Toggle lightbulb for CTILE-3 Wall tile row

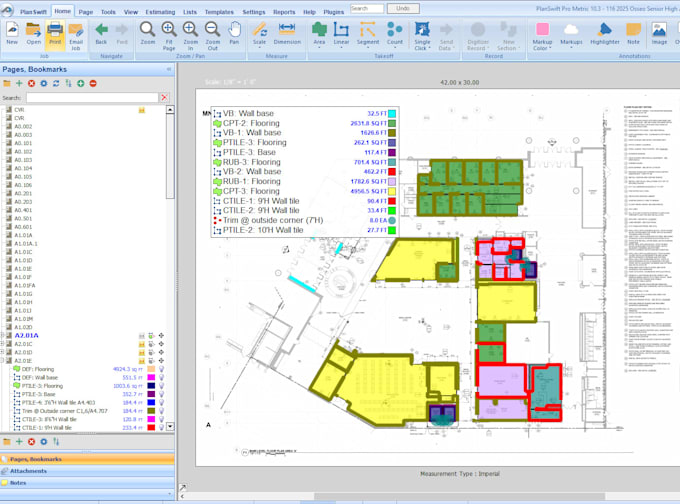pos(161,419)
